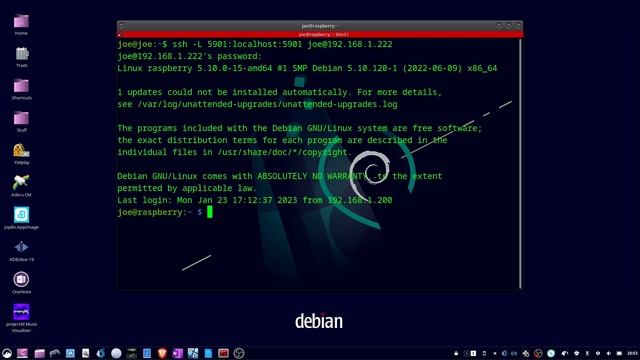Click the green cursor at joe@raspberry prompt

click(x=210, y=212)
